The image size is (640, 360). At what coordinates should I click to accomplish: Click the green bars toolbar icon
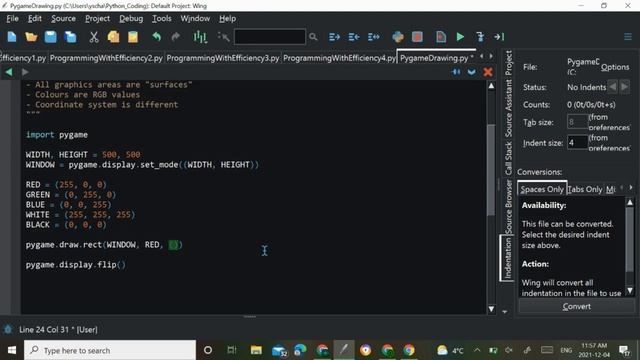tap(200, 37)
